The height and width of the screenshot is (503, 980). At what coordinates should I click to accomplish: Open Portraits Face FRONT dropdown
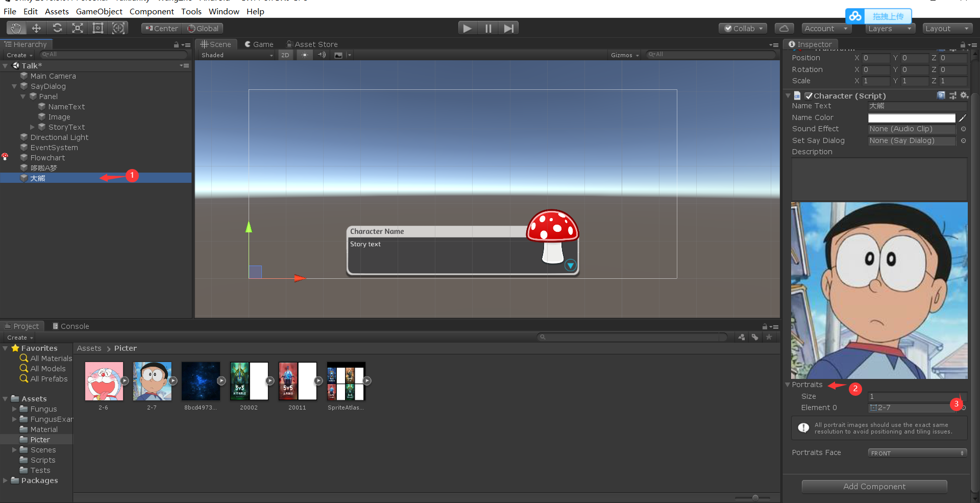[x=917, y=453]
